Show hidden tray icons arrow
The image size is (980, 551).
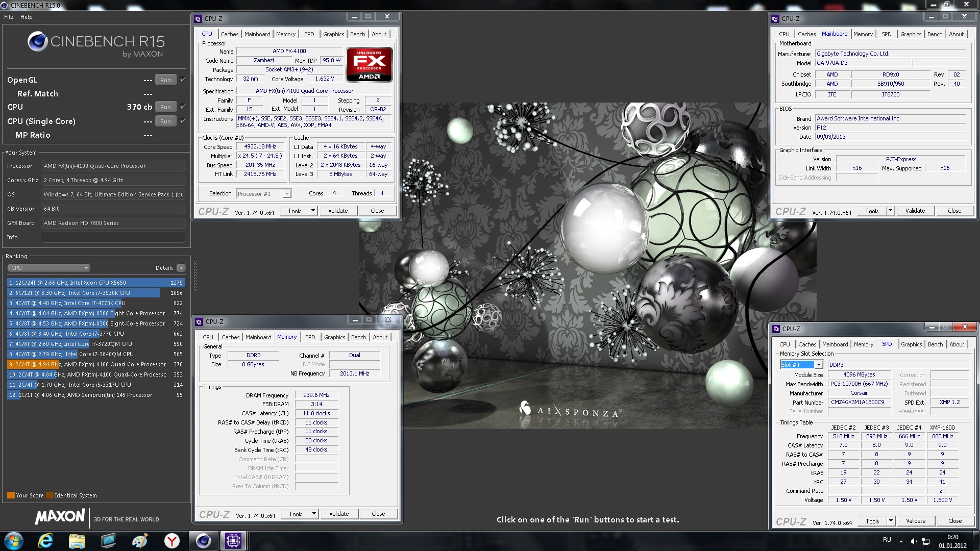pos(901,541)
